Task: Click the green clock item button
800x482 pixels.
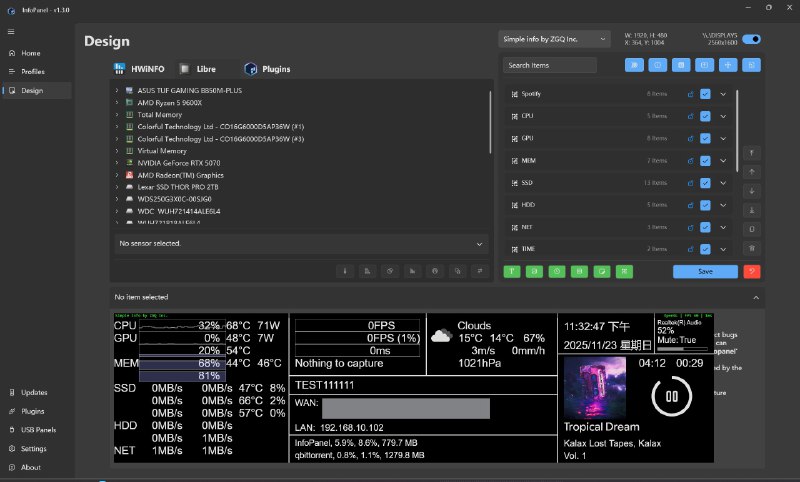Action: tap(557, 271)
